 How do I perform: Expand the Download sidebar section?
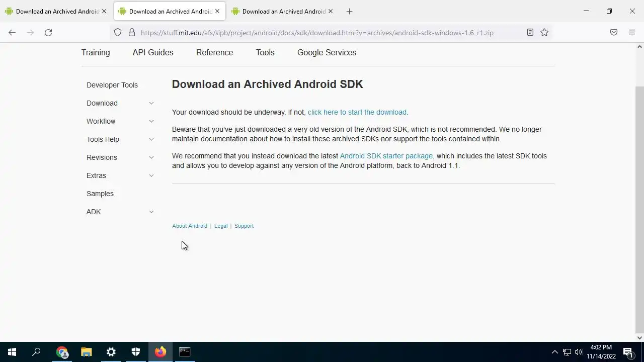pyautogui.click(x=151, y=103)
